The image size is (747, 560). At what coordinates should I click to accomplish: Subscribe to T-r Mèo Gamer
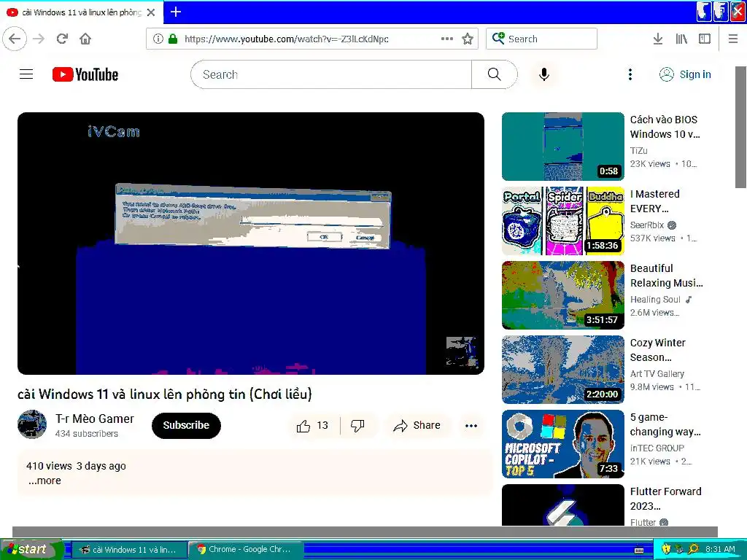pyautogui.click(x=186, y=425)
